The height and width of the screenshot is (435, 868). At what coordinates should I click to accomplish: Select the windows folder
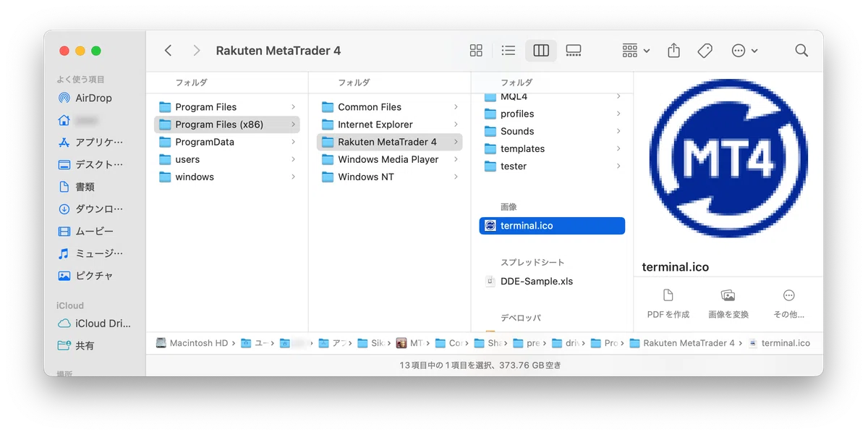(x=227, y=177)
